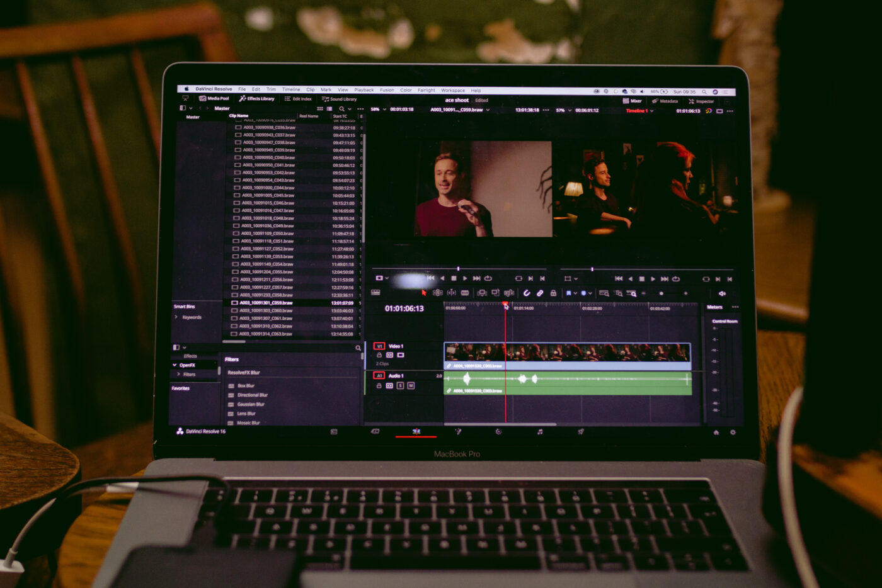Viewport: 882px width, 588px height.
Task: Select the Blade edit mode tool
Action: click(x=465, y=293)
